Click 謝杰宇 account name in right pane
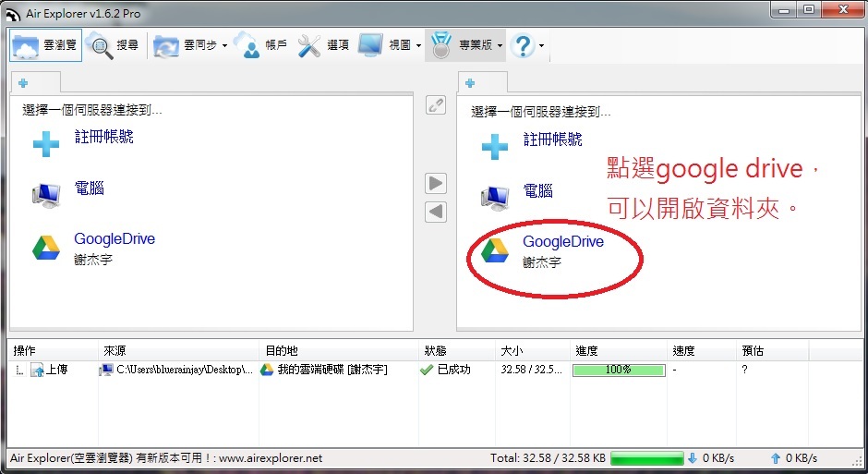 pos(542,261)
